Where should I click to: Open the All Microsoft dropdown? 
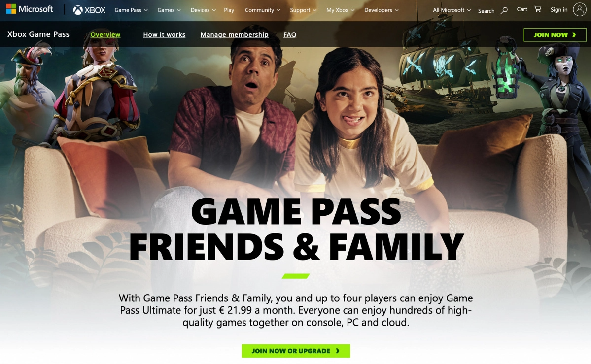point(452,10)
